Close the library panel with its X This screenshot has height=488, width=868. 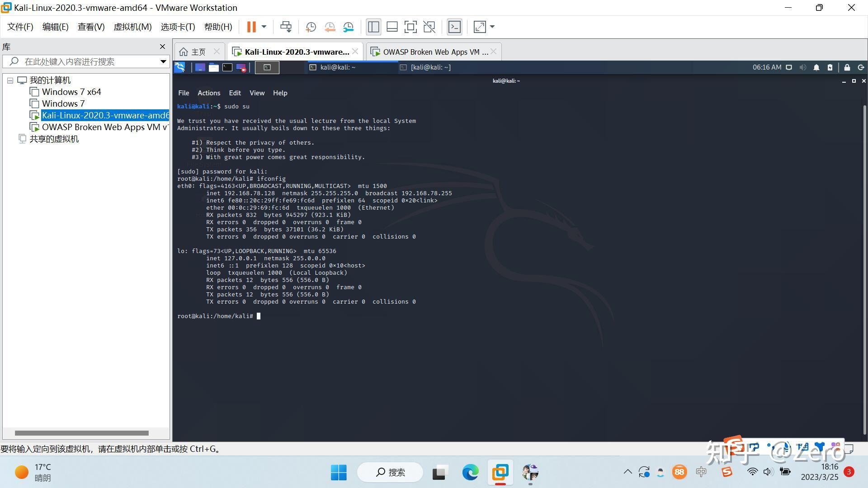coord(162,47)
